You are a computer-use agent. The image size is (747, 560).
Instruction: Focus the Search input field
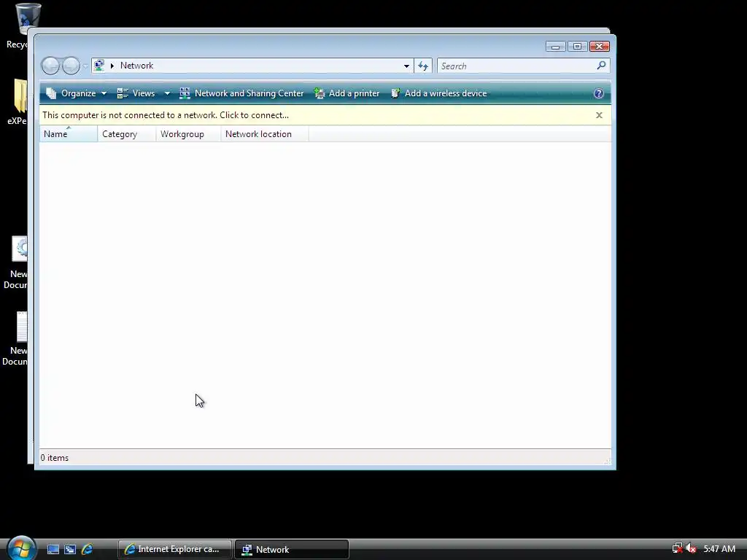[516, 66]
